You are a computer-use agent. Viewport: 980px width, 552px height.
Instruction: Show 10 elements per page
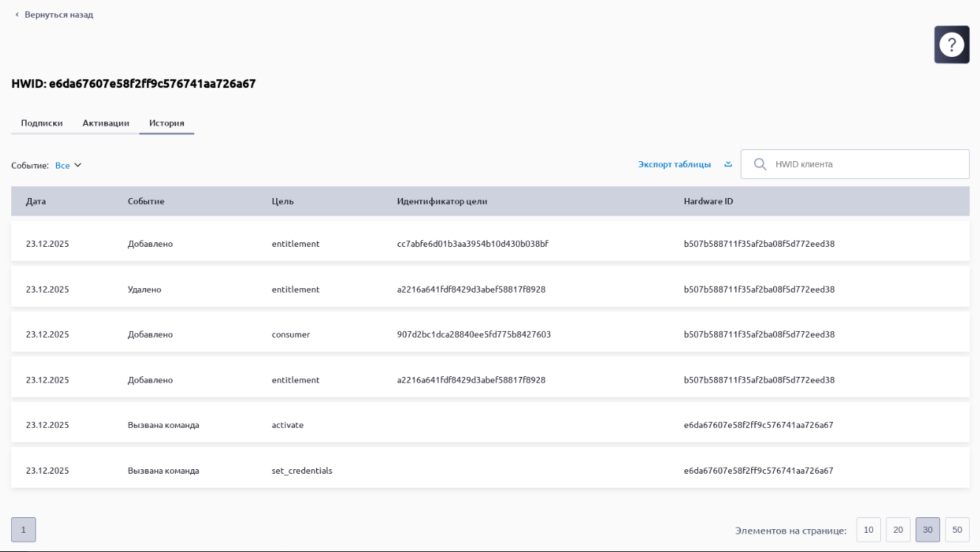868,530
